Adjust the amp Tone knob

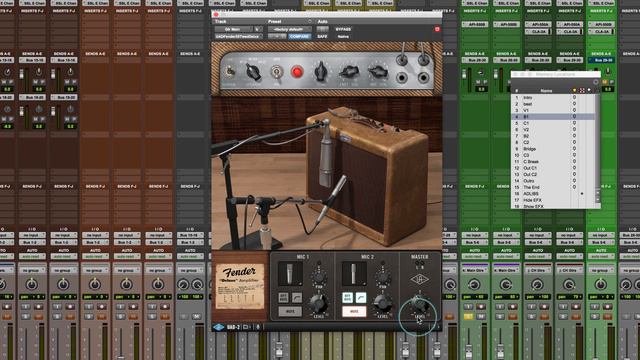point(321,71)
